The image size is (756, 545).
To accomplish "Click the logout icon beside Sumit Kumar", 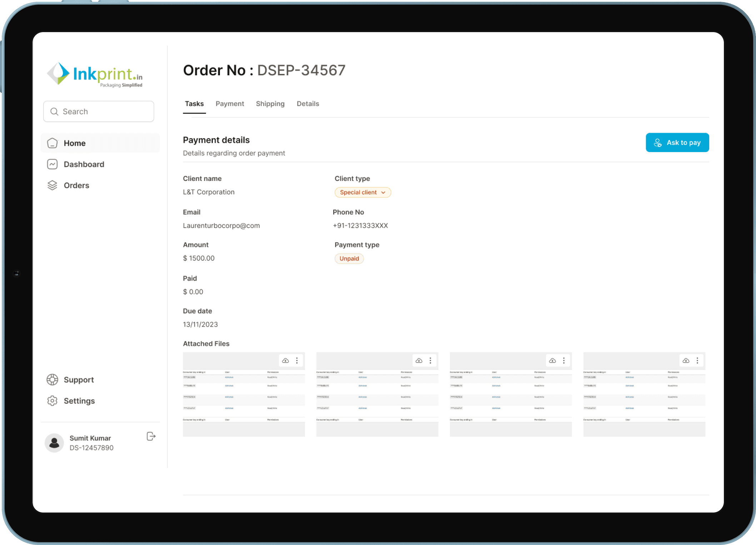I will tap(151, 436).
